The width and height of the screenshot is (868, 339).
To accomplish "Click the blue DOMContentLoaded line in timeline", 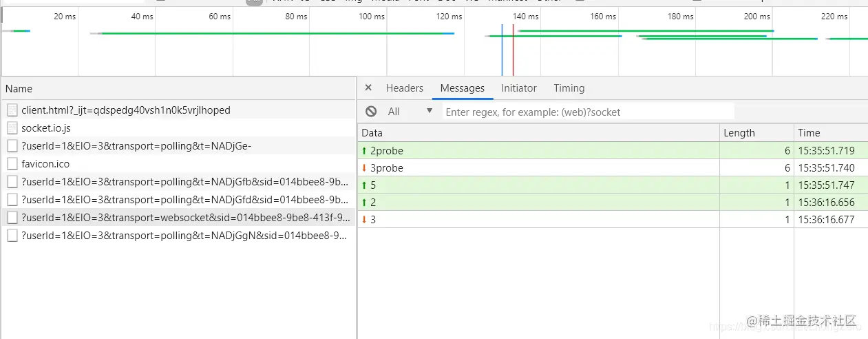I will [x=502, y=50].
